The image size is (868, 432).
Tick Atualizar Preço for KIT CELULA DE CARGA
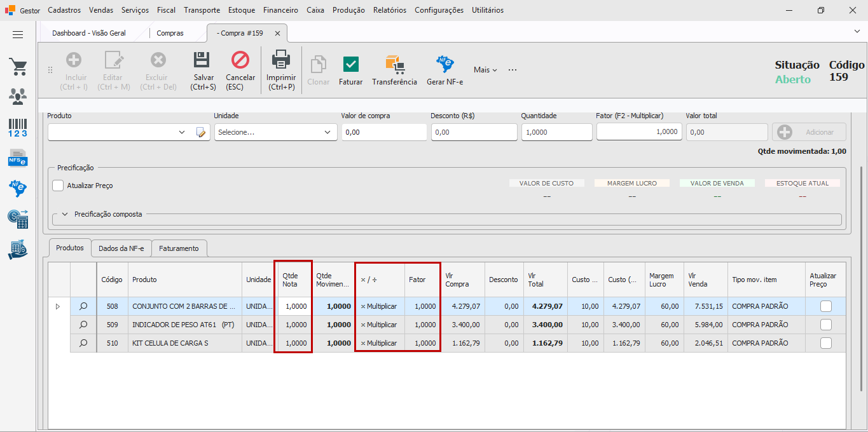tap(825, 343)
